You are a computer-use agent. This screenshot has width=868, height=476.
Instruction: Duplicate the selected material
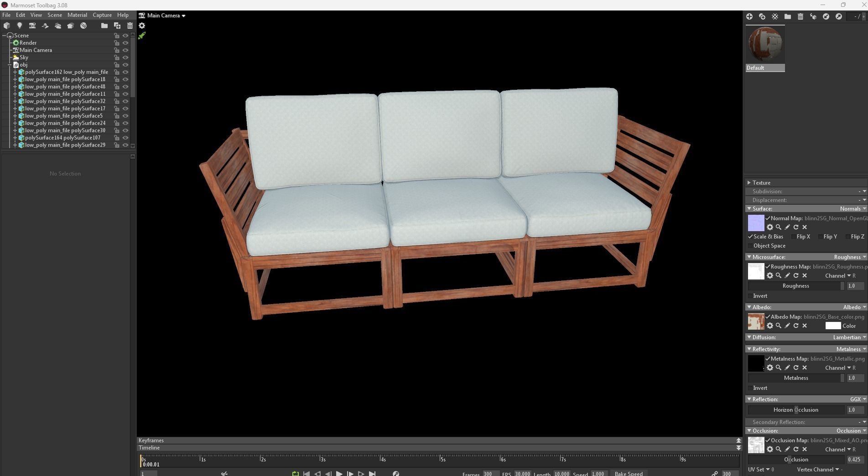tap(762, 16)
